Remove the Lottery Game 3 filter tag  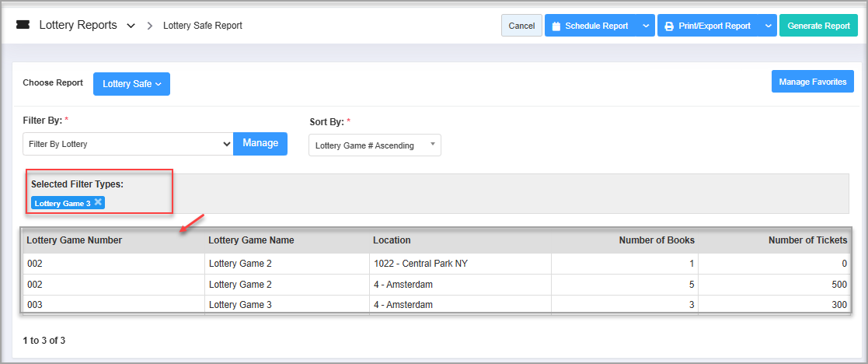pyautogui.click(x=98, y=202)
